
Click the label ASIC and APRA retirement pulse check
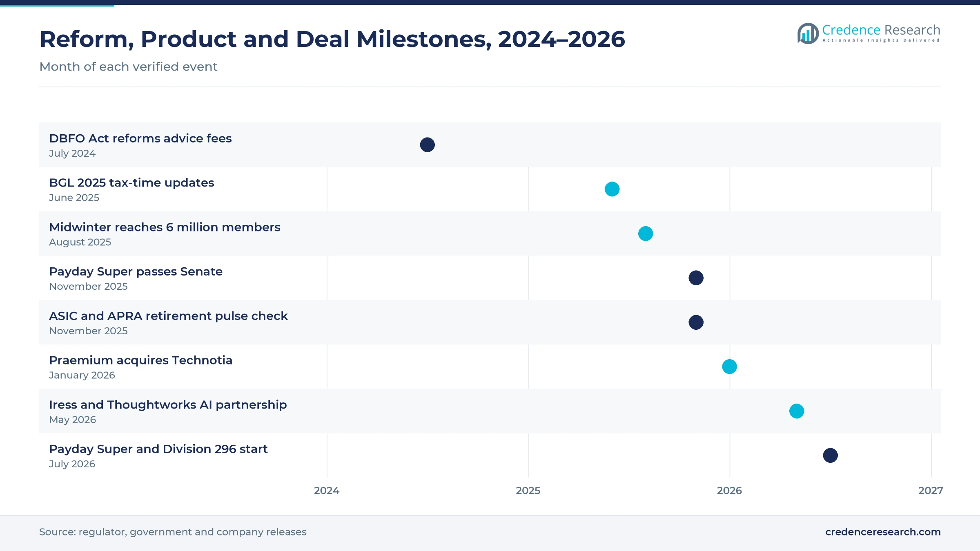point(168,316)
